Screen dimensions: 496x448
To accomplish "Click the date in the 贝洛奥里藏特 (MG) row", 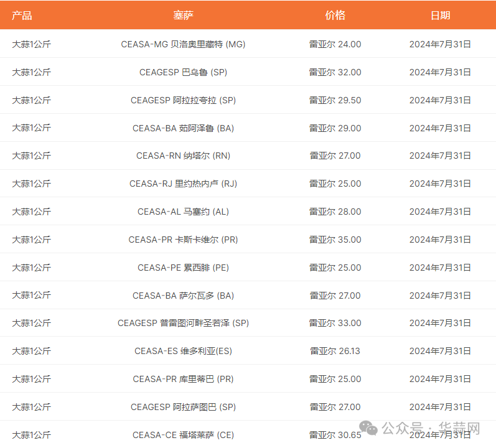I will click(440, 44).
